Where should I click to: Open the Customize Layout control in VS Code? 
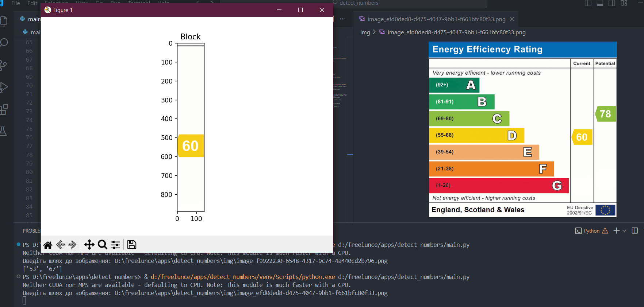click(624, 3)
